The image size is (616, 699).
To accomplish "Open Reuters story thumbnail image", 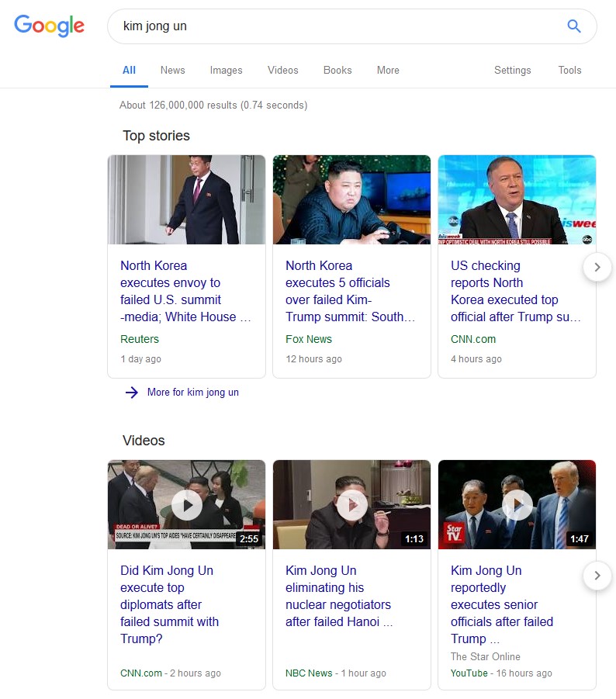I will tap(186, 199).
